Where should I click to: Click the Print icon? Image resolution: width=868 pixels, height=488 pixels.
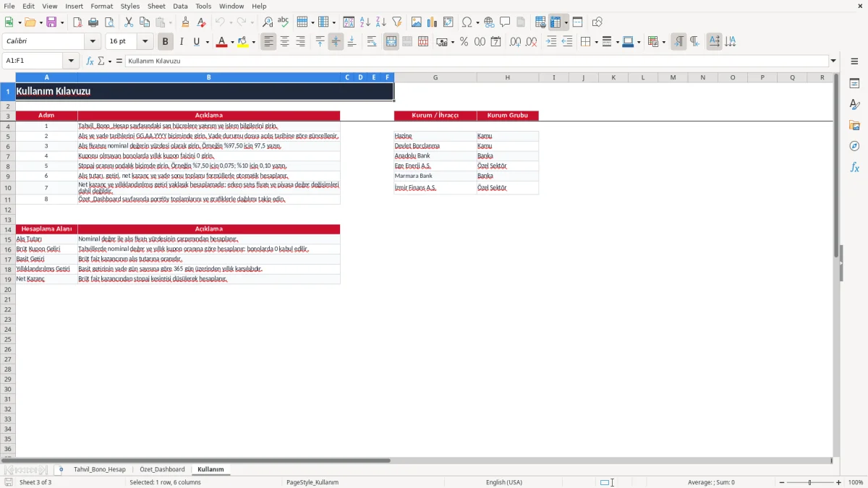pyautogui.click(x=93, y=22)
